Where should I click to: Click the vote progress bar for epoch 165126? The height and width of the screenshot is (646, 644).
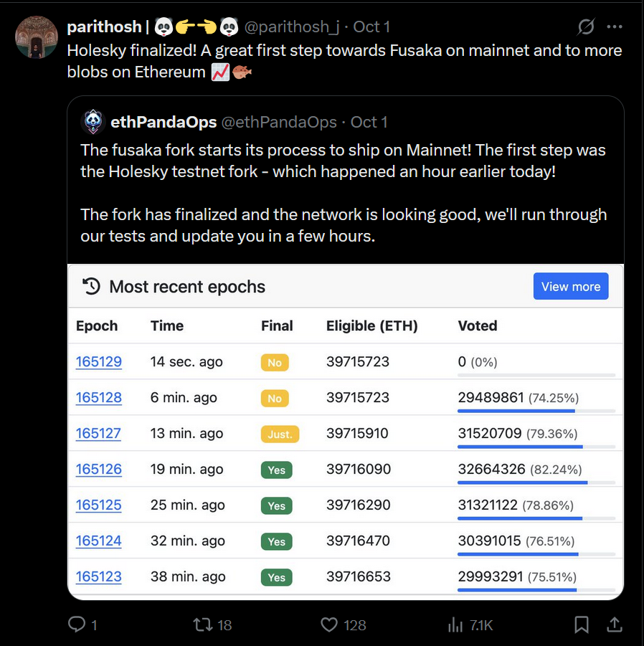click(536, 483)
